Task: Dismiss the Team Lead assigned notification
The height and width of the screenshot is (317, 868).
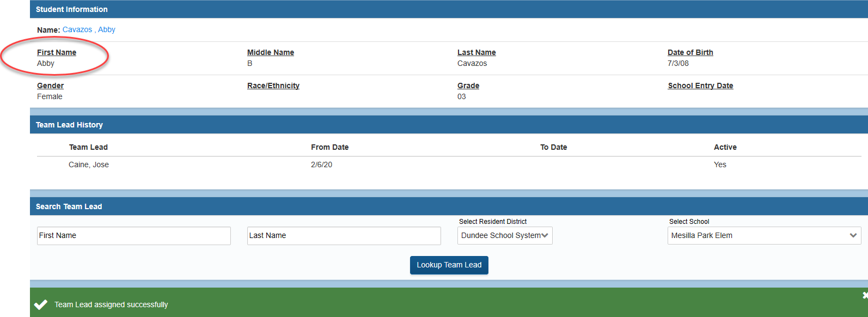Action: point(864,295)
